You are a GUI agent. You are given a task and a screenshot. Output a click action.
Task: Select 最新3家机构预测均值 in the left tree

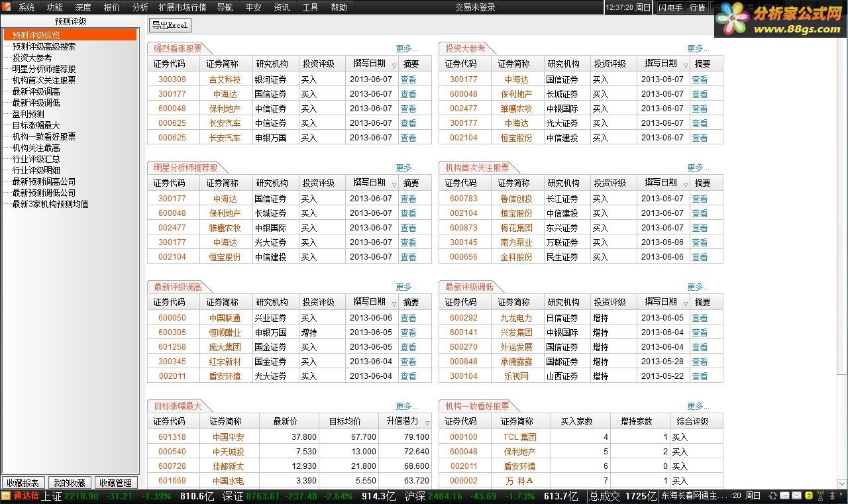(x=50, y=204)
